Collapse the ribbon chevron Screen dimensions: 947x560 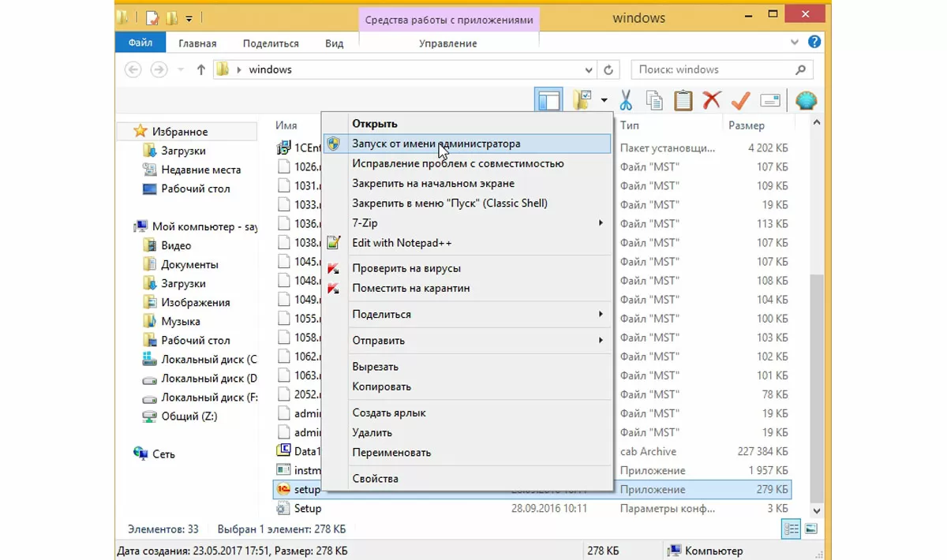coord(795,43)
